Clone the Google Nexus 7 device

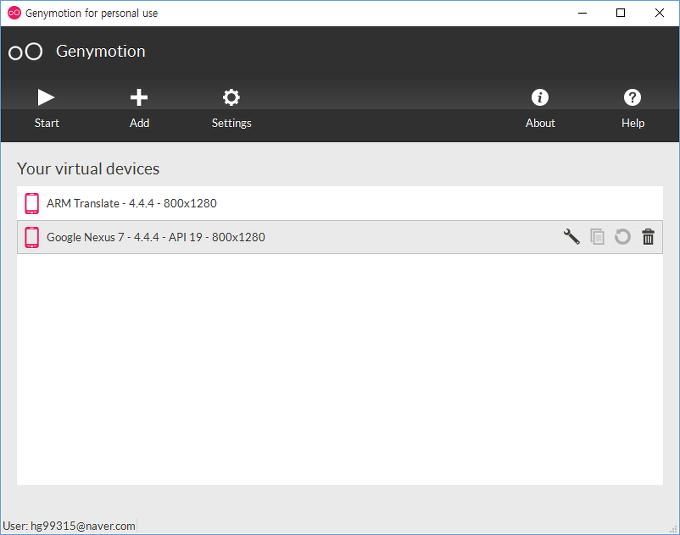tap(597, 237)
